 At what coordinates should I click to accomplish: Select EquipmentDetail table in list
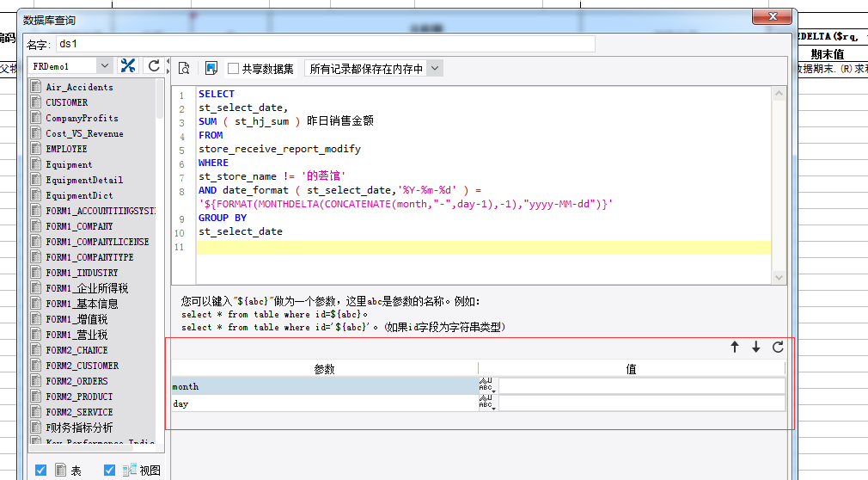coord(84,180)
